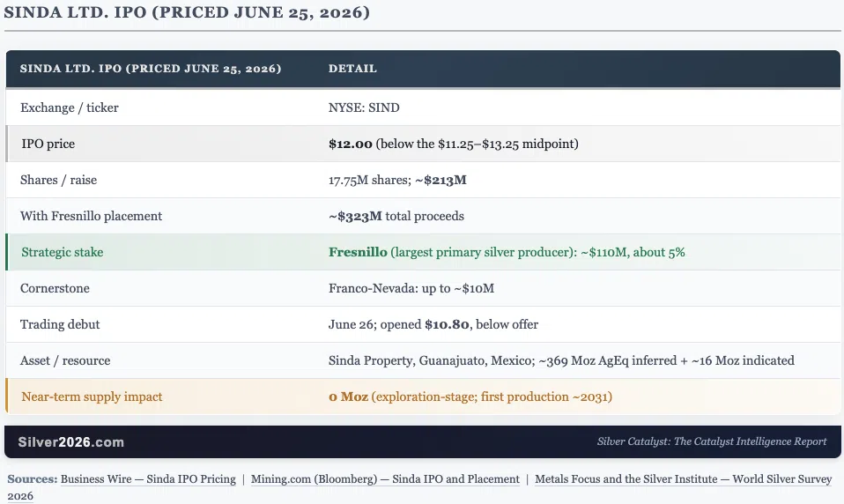Image resolution: width=844 pixels, height=504 pixels.
Task: Select the 'Asset / resource' row label
Action: [65, 360]
